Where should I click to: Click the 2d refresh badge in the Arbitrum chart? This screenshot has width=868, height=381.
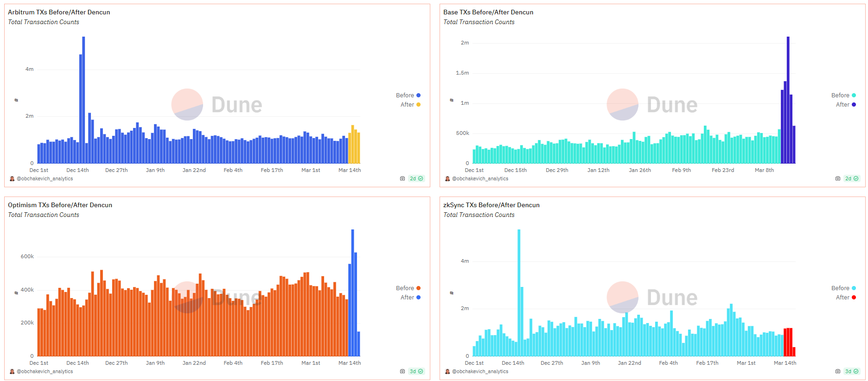click(416, 178)
